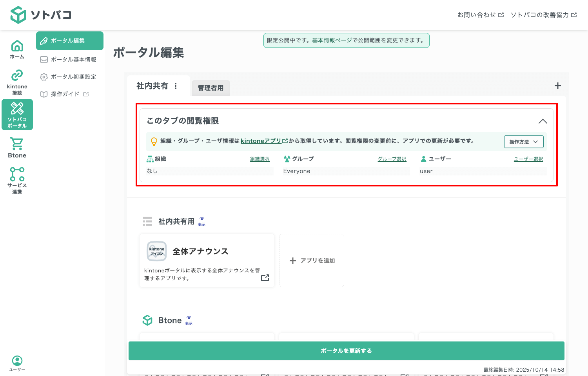The height and width of the screenshot is (376, 588).
Task: Click the ユーザー icon at bottom left
Action: [x=17, y=362]
